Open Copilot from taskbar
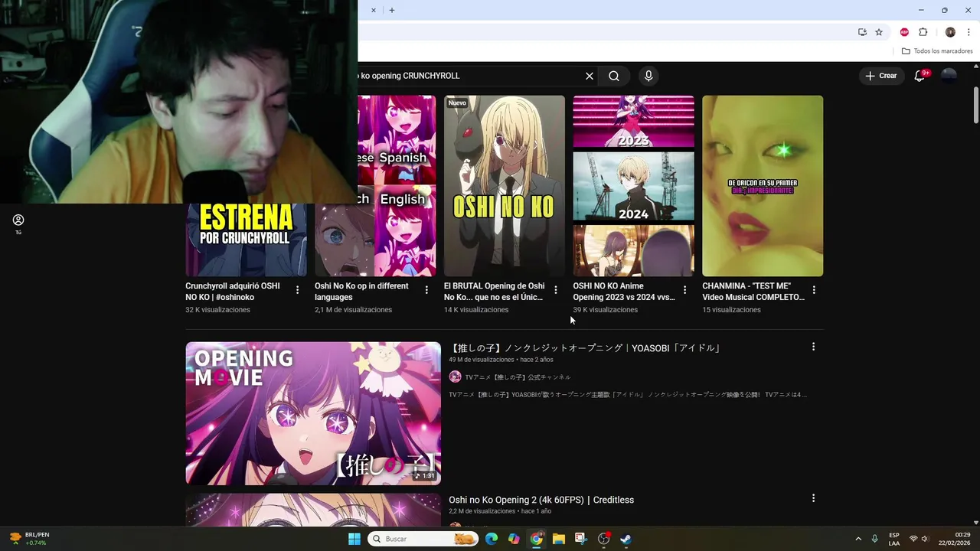The image size is (980, 551). coord(514,539)
